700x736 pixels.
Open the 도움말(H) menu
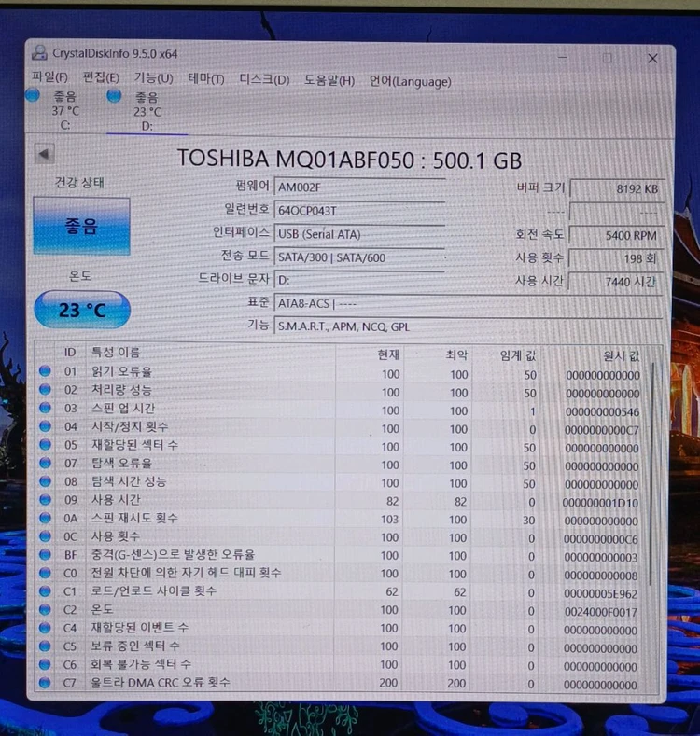(x=329, y=80)
